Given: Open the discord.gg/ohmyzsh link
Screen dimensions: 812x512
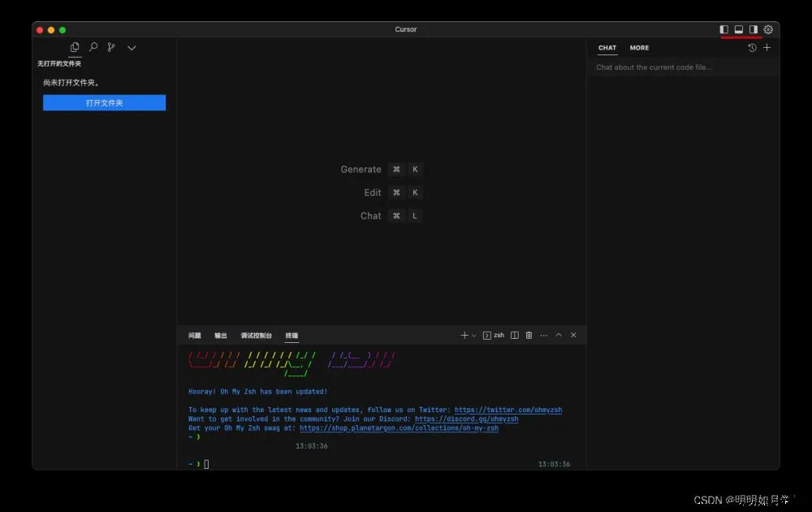Looking at the screenshot, I should point(467,419).
